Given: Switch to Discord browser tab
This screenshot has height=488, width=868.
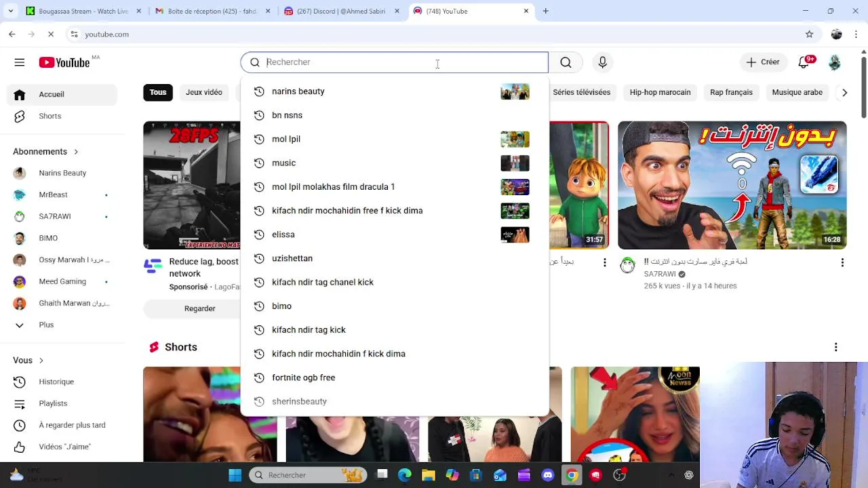Looking at the screenshot, I should (341, 11).
